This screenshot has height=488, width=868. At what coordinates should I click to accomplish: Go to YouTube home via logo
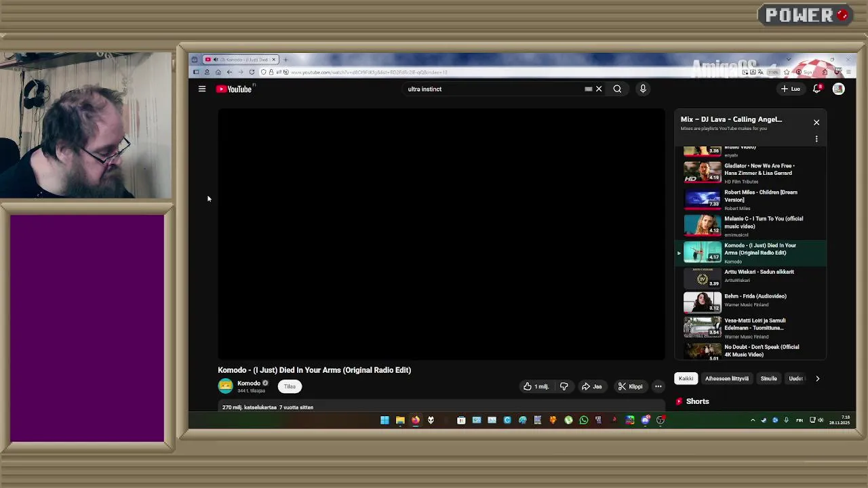coord(234,89)
